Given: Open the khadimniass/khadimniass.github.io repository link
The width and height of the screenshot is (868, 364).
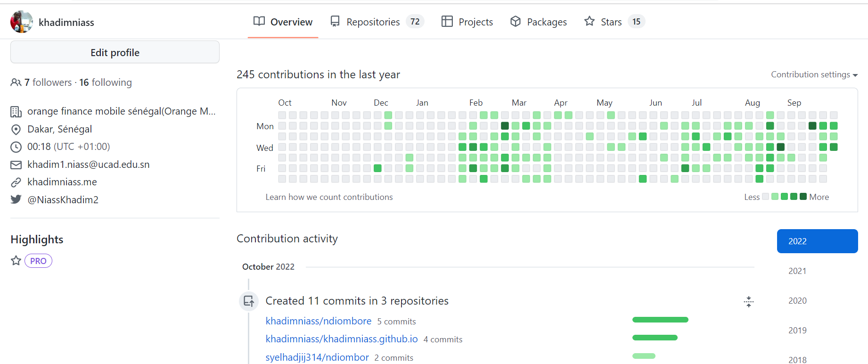Looking at the screenshot, I should click(x=342, y=339).
